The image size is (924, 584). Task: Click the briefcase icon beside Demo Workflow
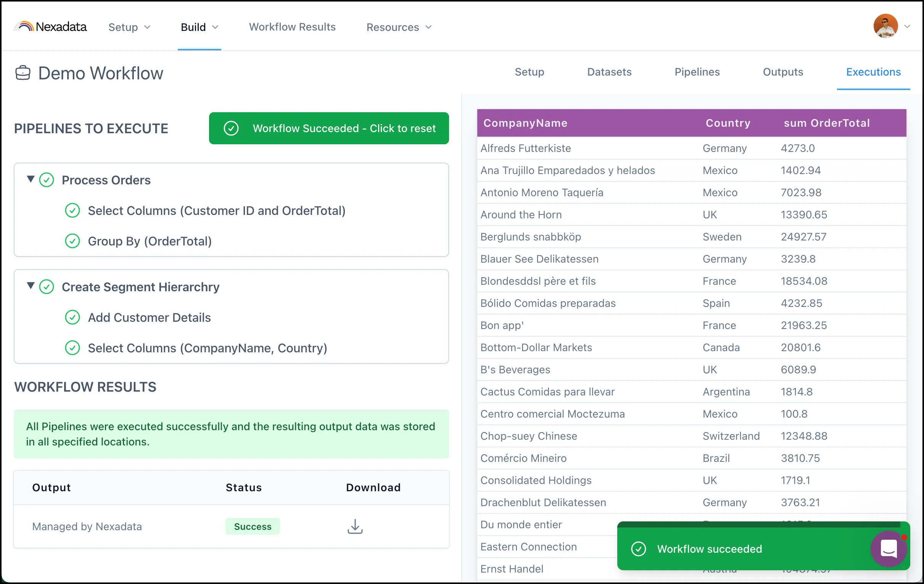[x=23, y=73]
